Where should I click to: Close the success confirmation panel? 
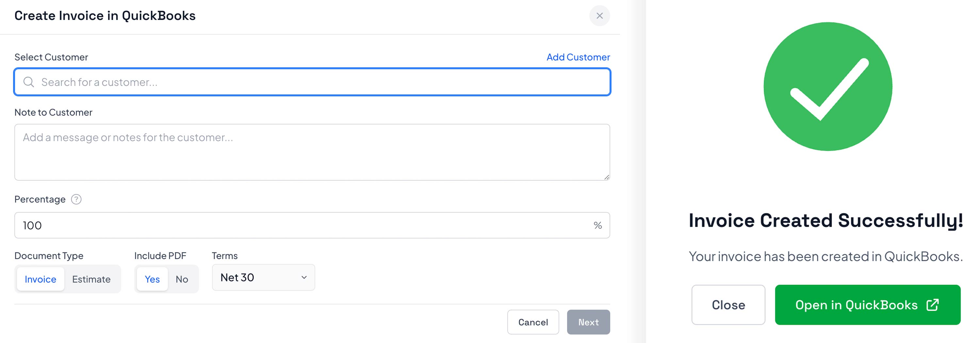coord(728,305)
